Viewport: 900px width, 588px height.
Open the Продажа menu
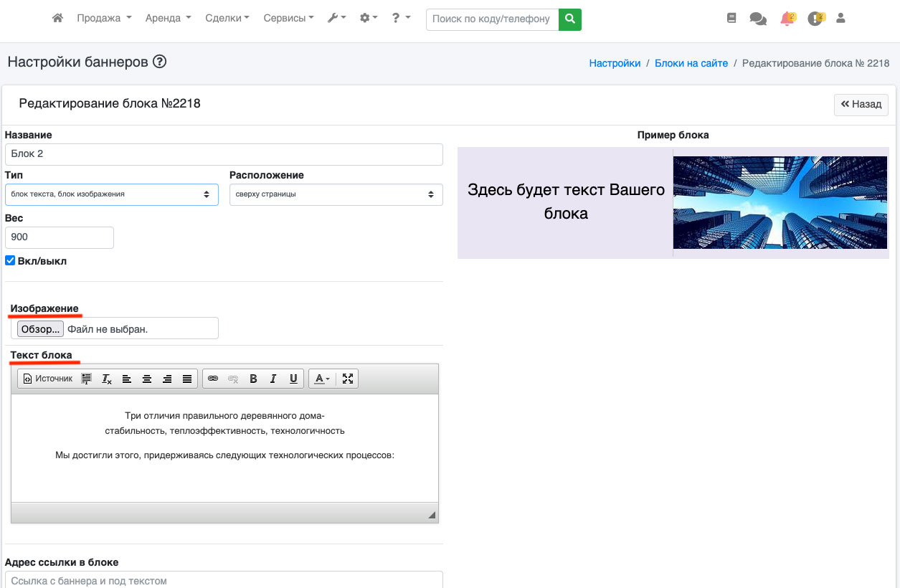tap(104, 19)
